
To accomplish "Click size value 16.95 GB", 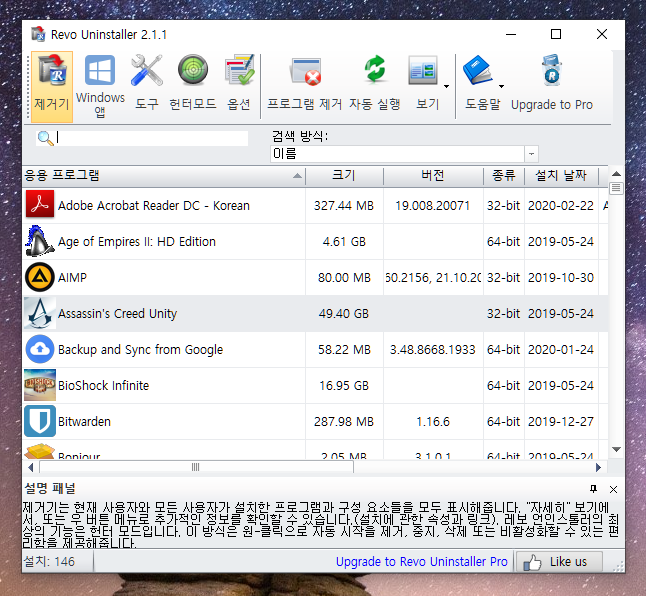I will [344, 386].
